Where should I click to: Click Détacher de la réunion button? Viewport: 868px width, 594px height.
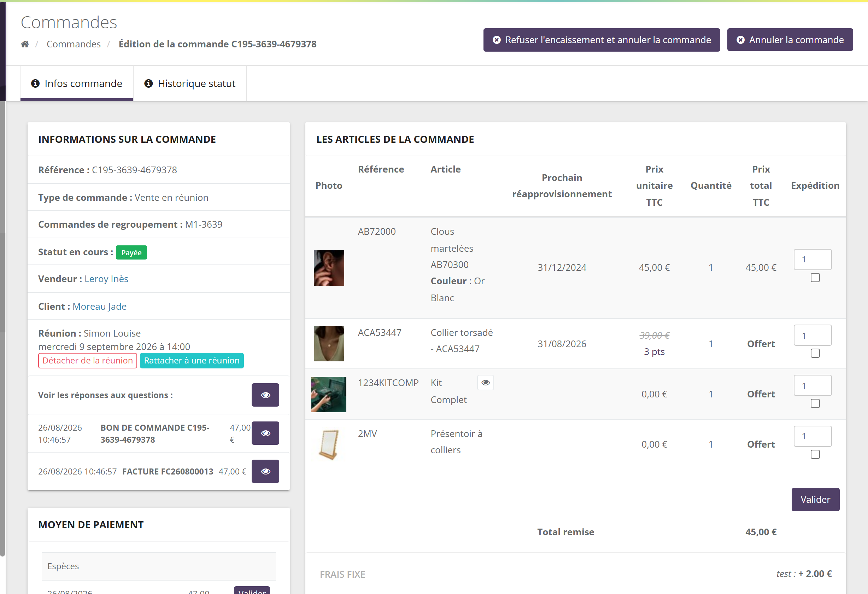click(87, 361)
